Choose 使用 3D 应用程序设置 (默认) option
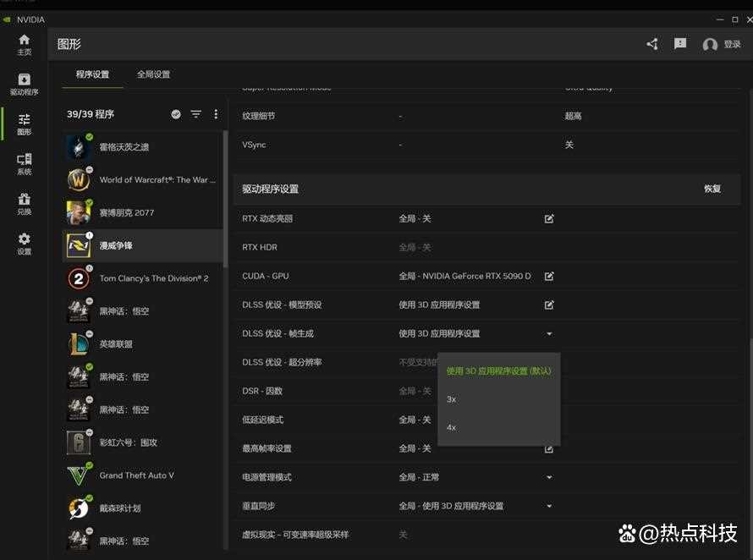Image resolution: width=753 pixels, height=560 pixels. (498, 371)
